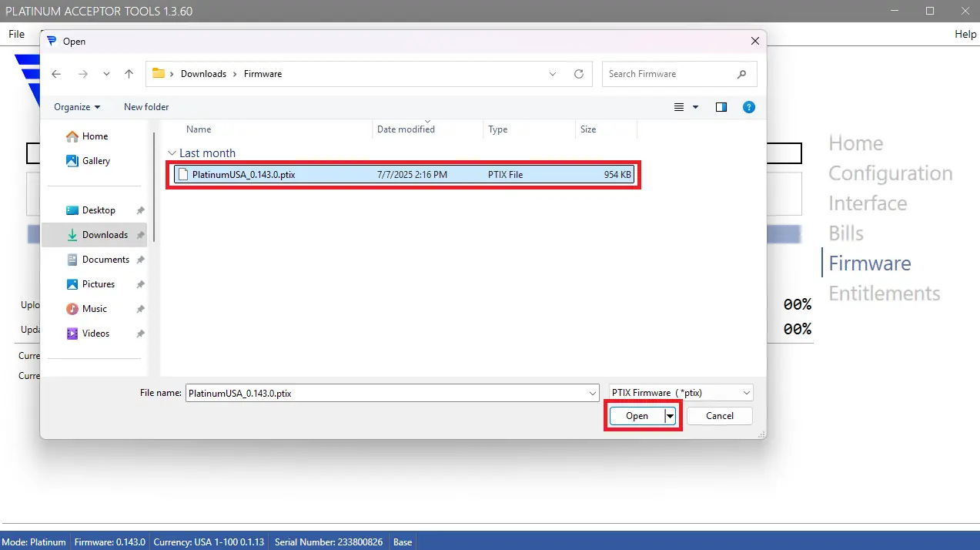This screenshot has width=980, height=550.
Task: Unpin Pictures via its pin icon
Action: click(x=140, y=284)
